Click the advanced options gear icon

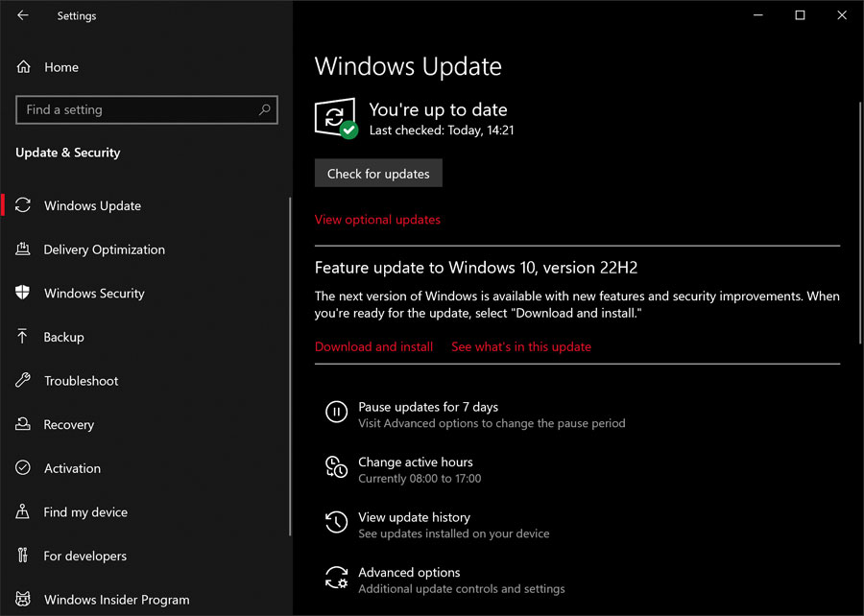pos(336,578)
